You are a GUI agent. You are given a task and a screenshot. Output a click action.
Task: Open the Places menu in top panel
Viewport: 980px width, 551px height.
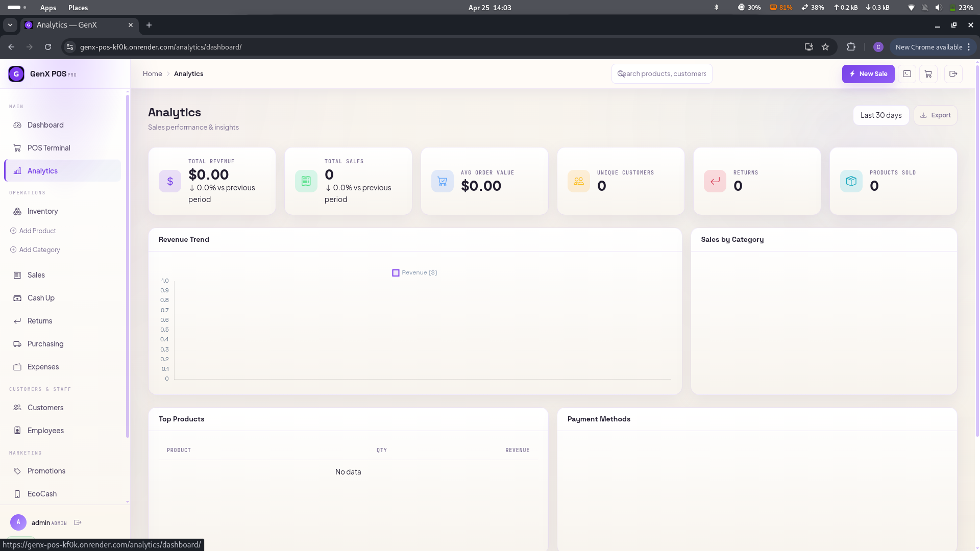point(78,8)
